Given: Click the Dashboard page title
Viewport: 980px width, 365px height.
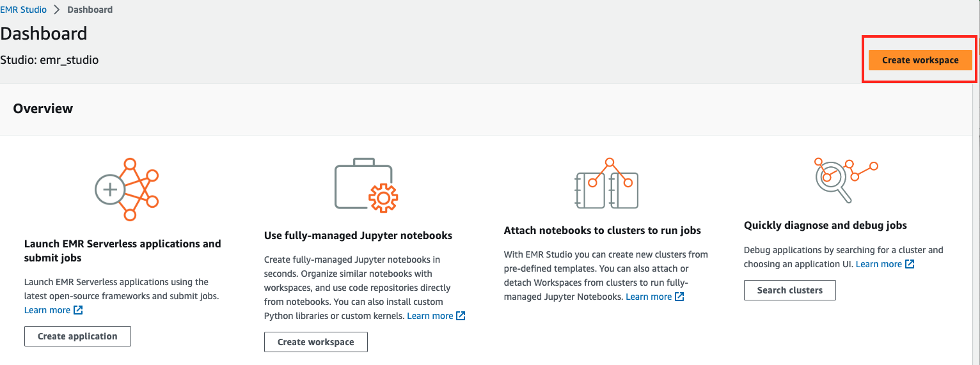Looking at the screenshot, I should [43, 33].
